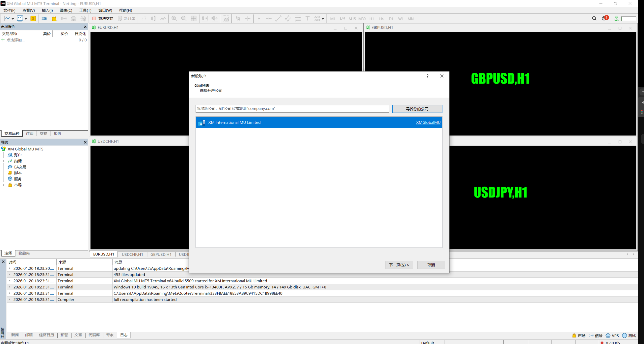Open the 工具(T) menu
644x344 pixels.
pos(85,10)
